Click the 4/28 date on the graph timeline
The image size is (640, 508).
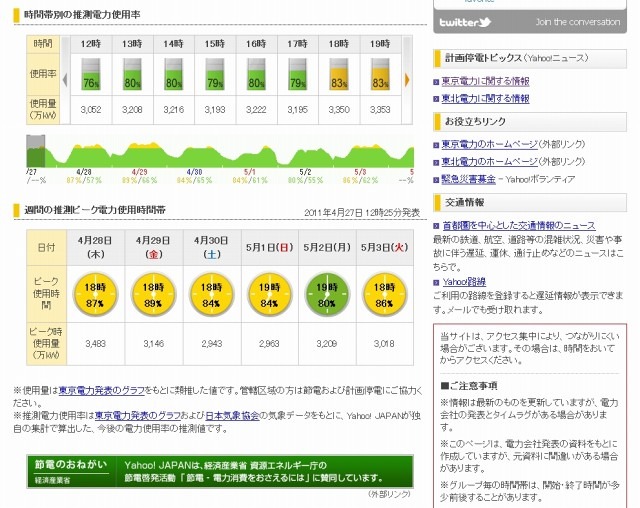click(x=84, y=172)
